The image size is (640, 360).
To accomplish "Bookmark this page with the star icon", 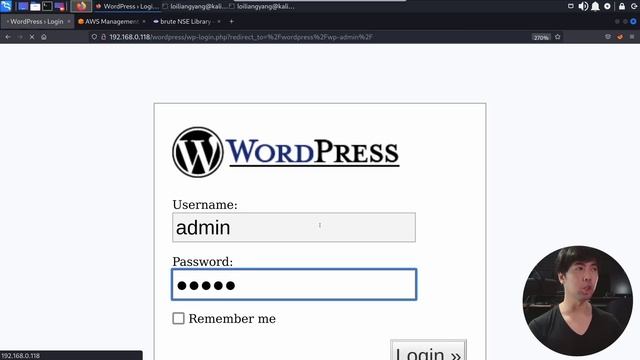I will 558,37.
